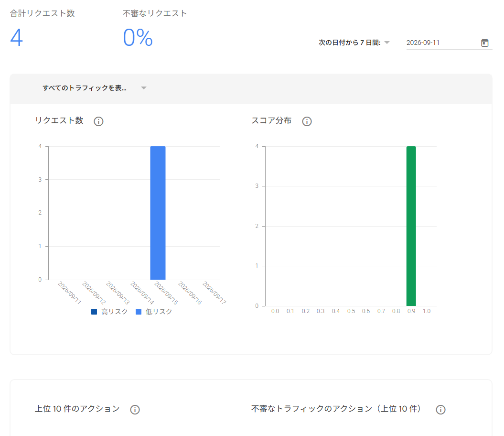
Task: Click the green bar at score 0.9
Action: point(411,226)
